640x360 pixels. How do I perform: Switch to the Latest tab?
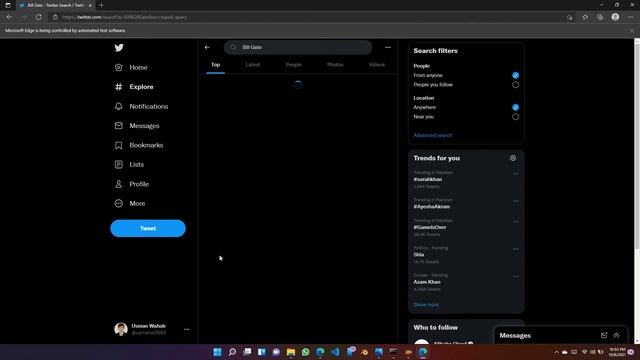[x=253, y=64]
